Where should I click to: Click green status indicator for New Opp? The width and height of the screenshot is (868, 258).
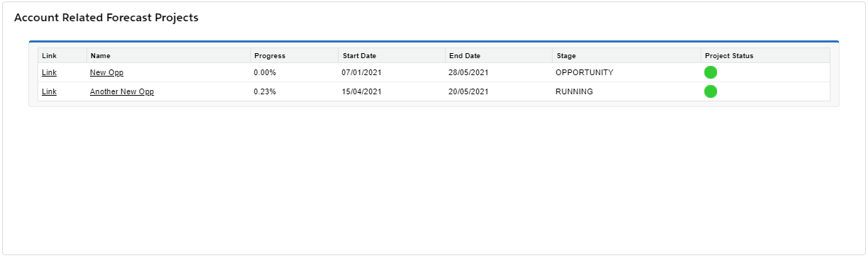pos(711,72)
